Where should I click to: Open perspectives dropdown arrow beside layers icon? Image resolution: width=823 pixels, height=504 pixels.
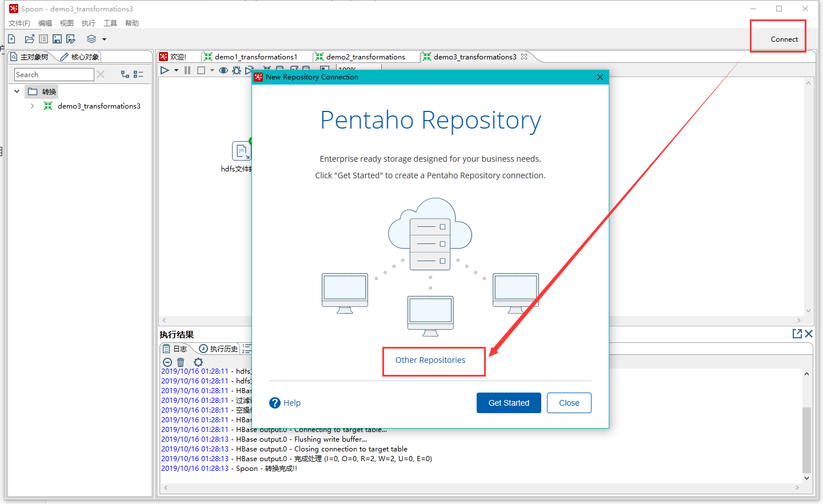point(104,39)
